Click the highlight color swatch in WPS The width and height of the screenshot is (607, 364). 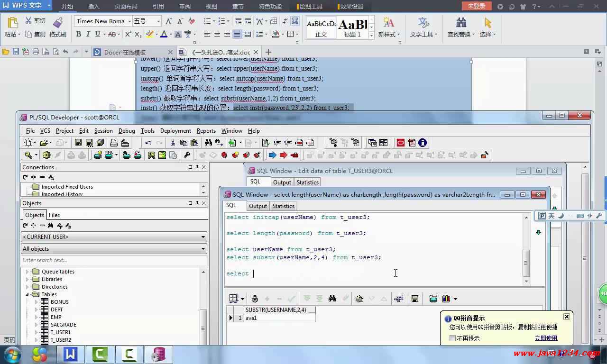(149, 34)
